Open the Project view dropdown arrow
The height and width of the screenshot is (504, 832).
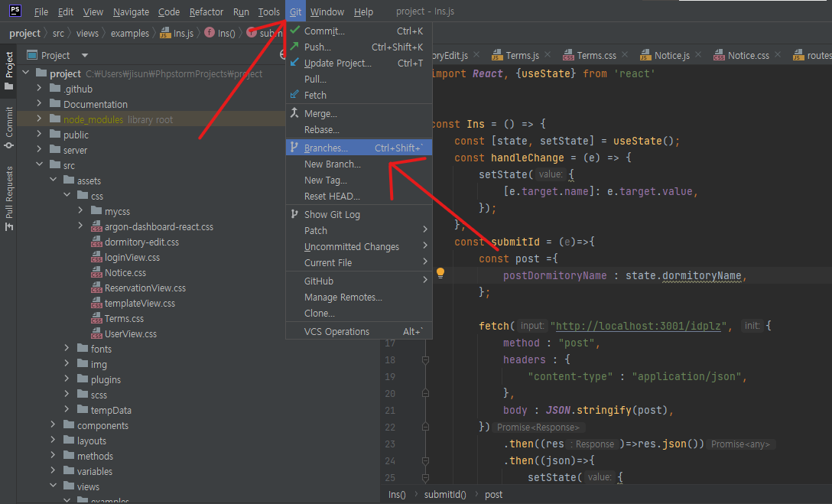[x=85, y=55]
